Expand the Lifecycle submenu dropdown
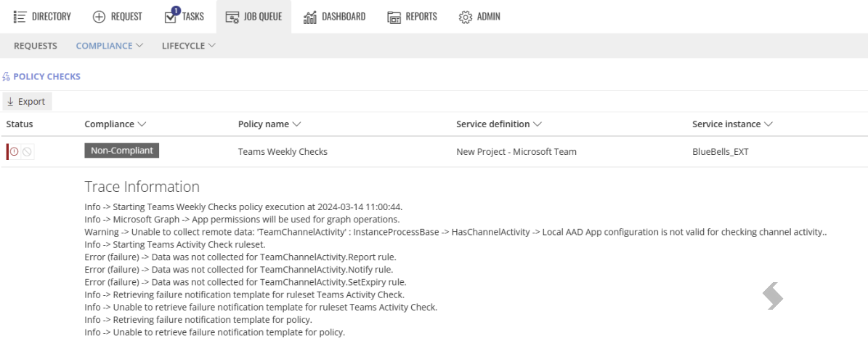This screenshot has width=868, height=341. pyautogui.click(x=189, y=46)
